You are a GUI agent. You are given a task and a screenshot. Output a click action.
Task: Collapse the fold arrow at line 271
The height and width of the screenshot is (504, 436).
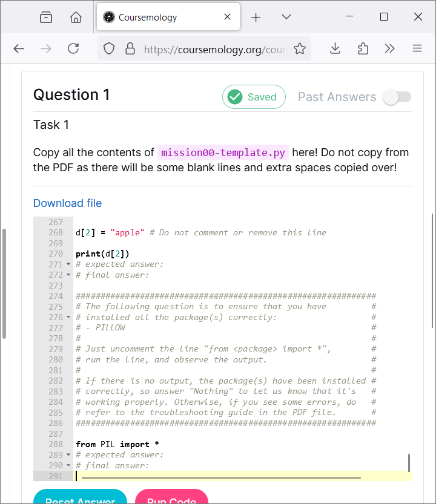68,264
